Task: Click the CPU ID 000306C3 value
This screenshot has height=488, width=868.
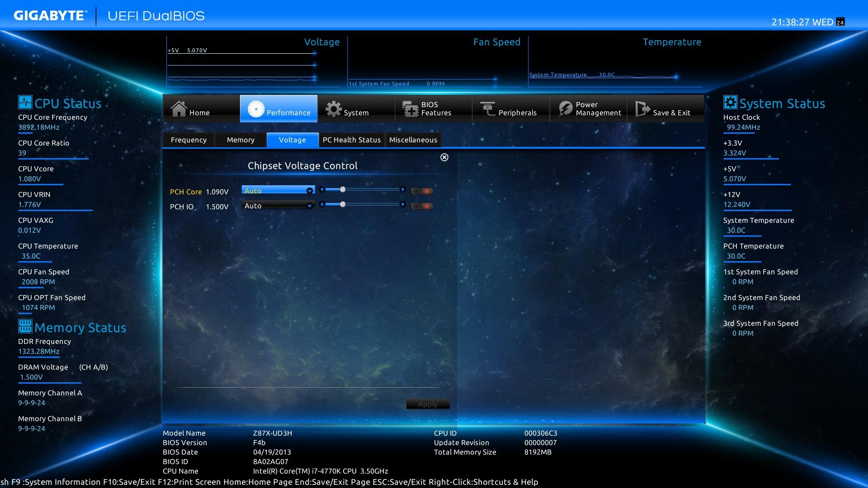Action: point(541,433)
